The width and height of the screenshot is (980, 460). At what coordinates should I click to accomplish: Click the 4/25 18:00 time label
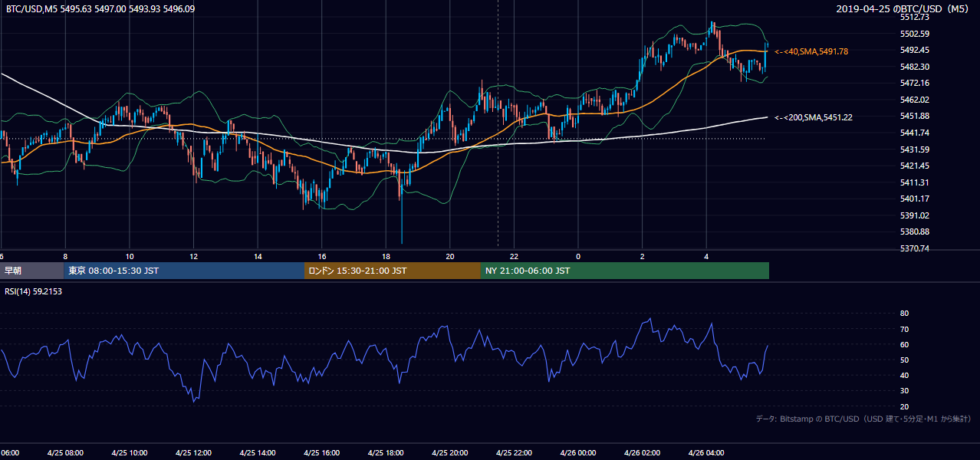pos(385,453)
